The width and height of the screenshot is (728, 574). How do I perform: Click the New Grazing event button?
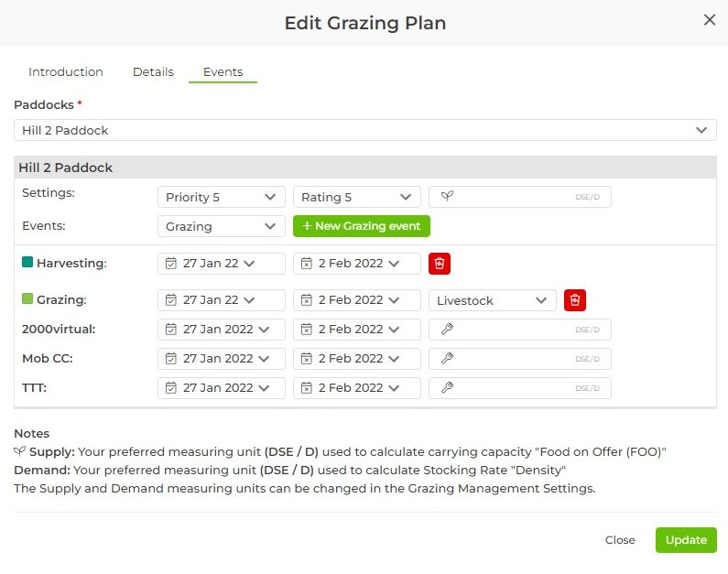[x=361, y=226]
